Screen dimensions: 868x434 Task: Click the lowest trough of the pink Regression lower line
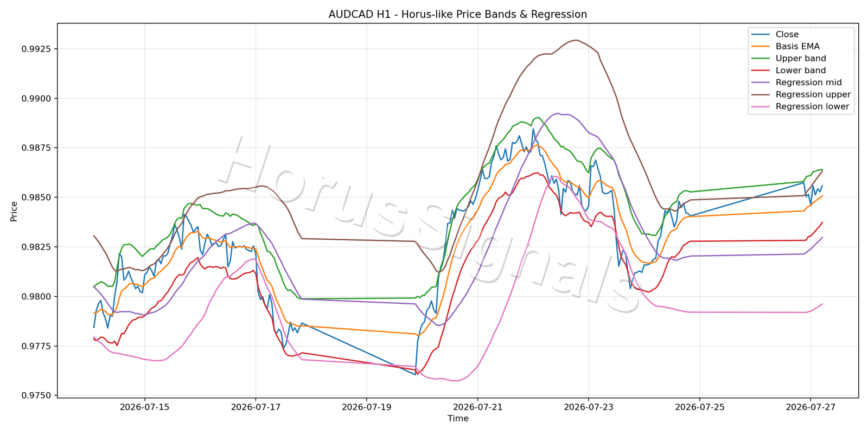pyautogui.click(x=455, y=381)
